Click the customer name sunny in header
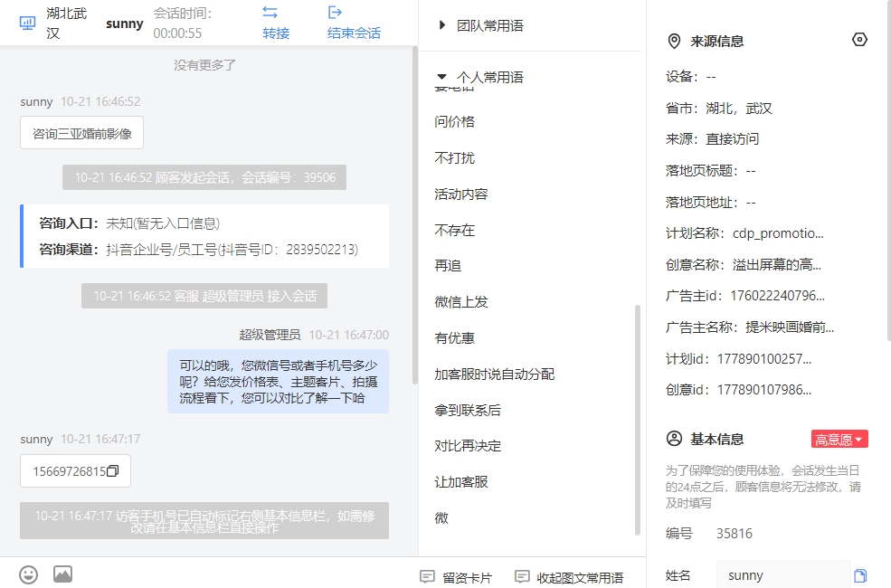The height and width of the screenshot is (588, 891). [x=125, y=24]
